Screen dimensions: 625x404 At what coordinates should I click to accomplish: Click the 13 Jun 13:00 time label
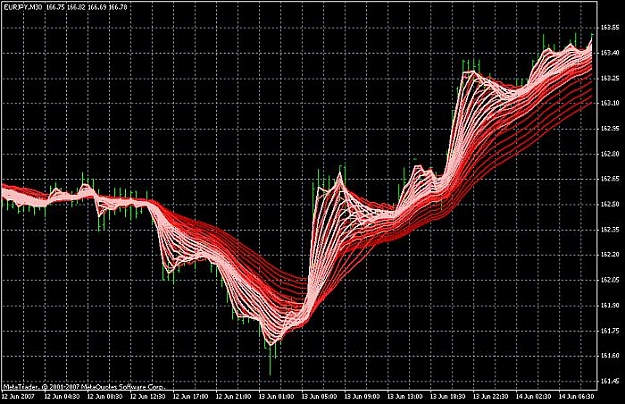pyautogui.click(x=405, y=397)
